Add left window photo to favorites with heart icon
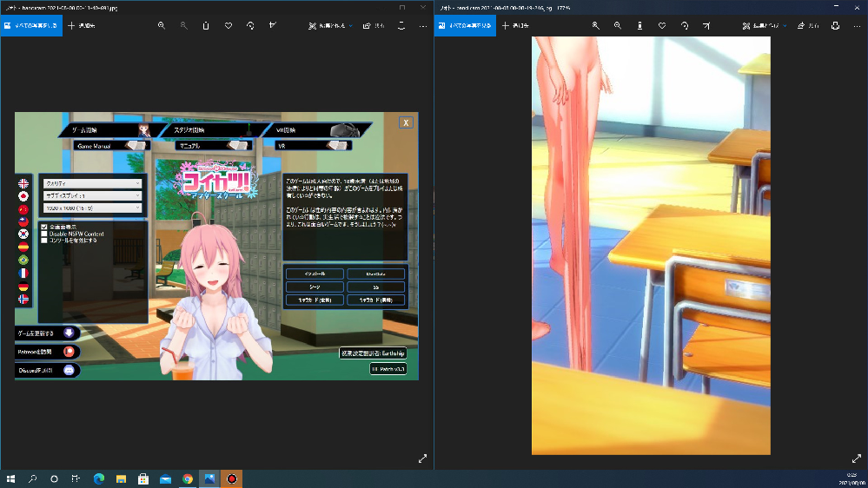The image size is (868, 488). click(229, 26)
